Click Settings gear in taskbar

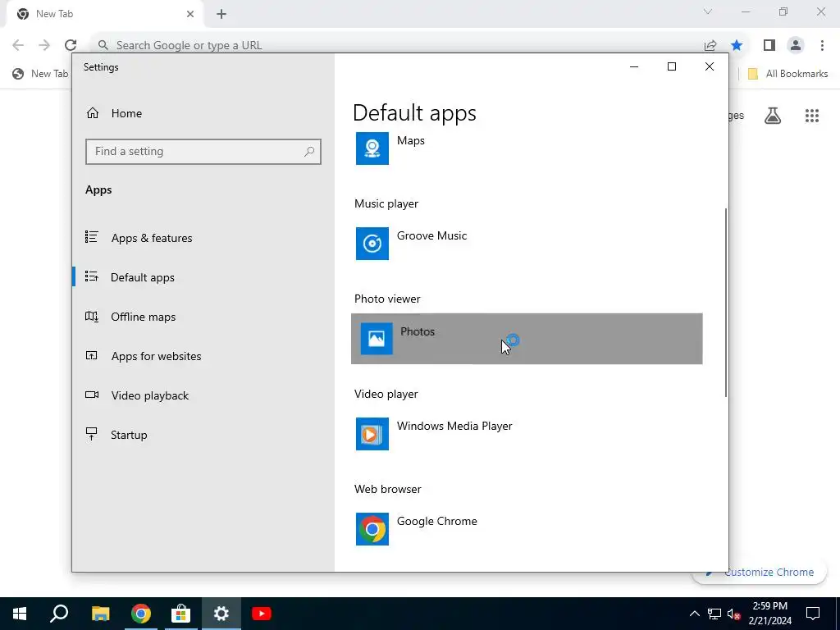pyautogui.click(x=221, y=614)
